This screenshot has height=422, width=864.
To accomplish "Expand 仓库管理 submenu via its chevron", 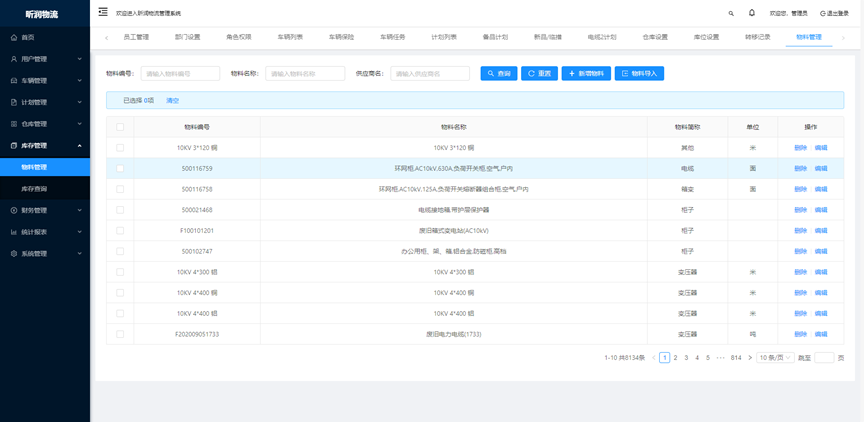I will (80, 124).
